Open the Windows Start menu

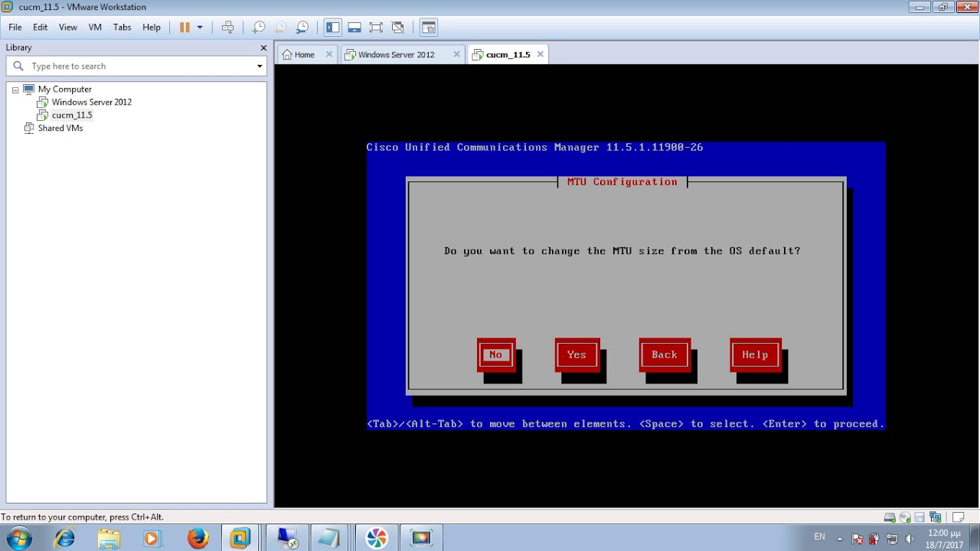(18, 538)
